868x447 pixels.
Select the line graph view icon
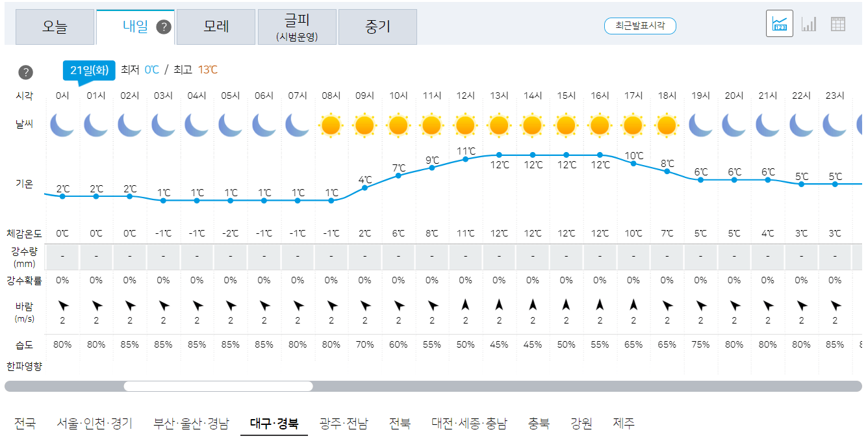[779, 23]
